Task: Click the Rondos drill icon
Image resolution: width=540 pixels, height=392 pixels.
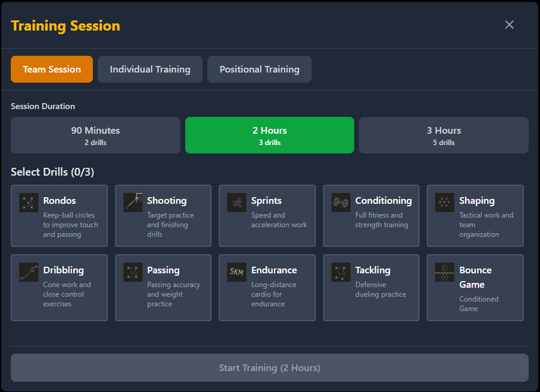Action: click(29, 203)
